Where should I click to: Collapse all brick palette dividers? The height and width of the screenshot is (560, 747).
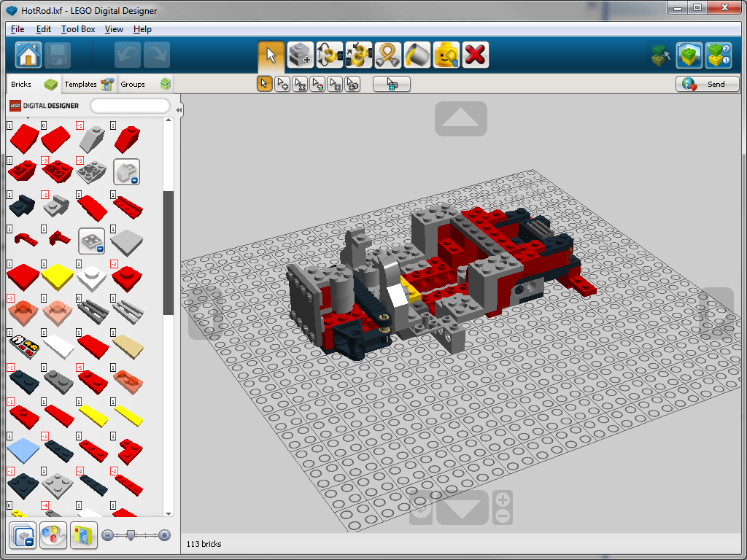(x=23, y=535)
